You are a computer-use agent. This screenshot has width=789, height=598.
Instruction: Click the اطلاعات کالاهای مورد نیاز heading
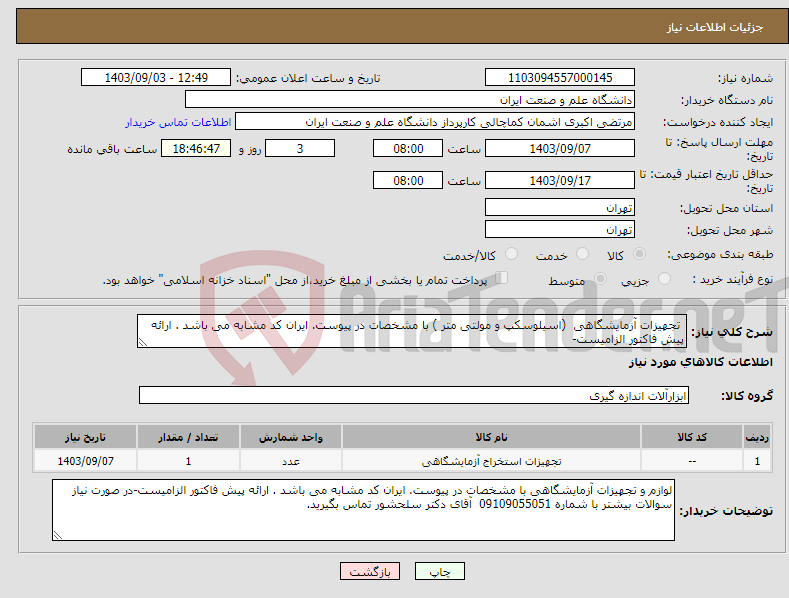tap(700, 362)
